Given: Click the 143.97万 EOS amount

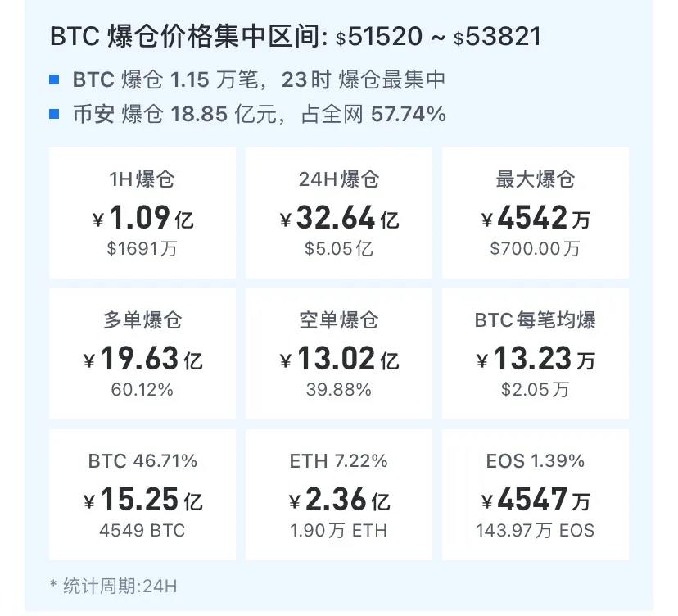Looking at the screenshot, I should [536, 531].
